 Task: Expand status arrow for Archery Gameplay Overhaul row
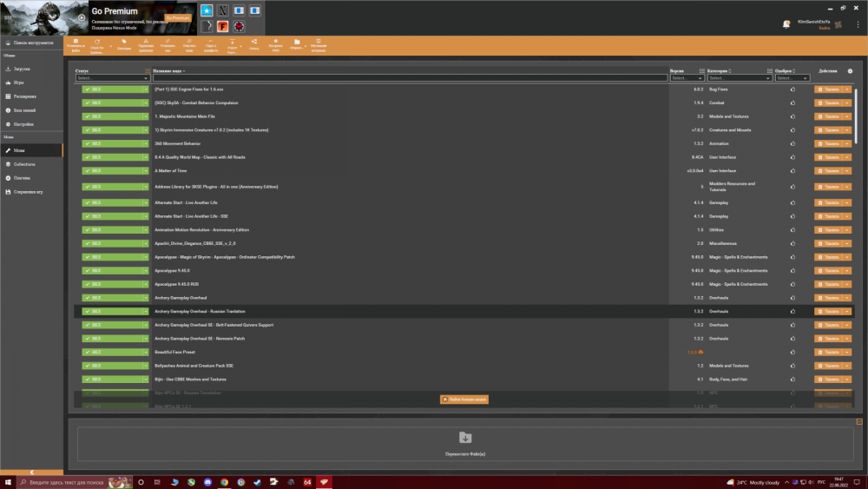click(146, 298)
